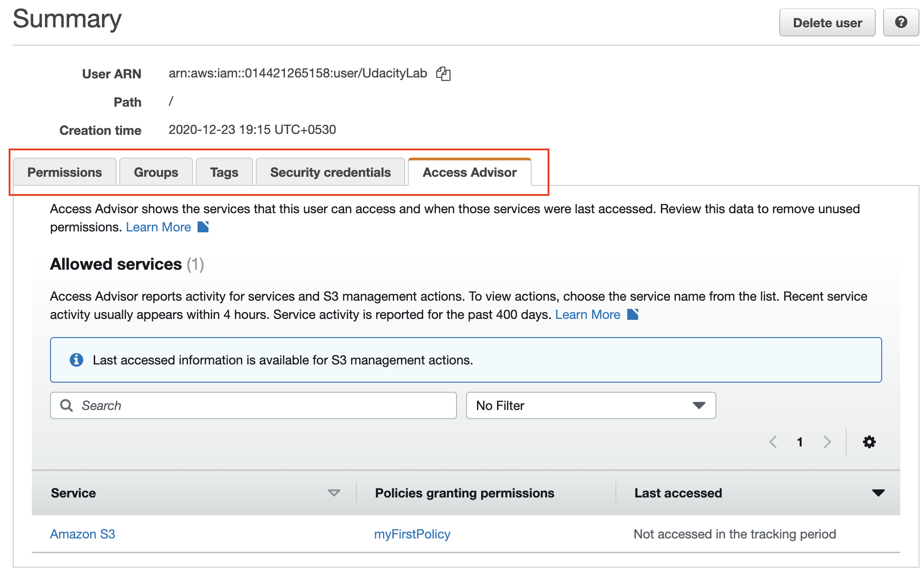Open the No Filter dropdown
This screenshot has width=924, height=574.
(x=591, y=405)
